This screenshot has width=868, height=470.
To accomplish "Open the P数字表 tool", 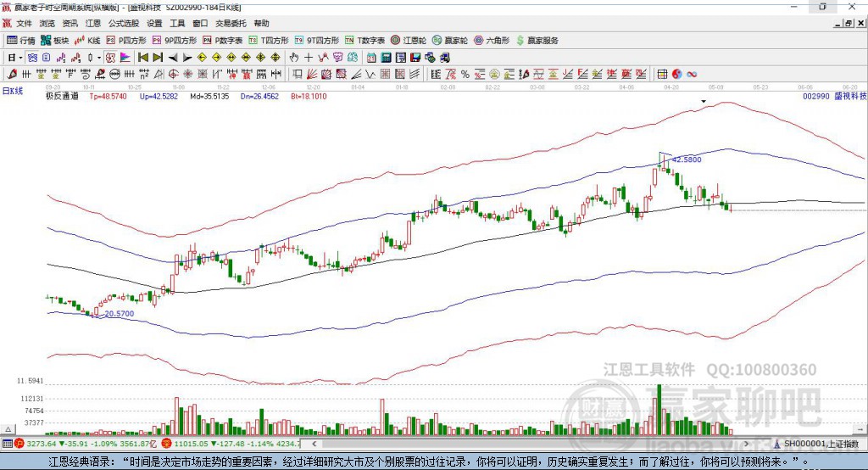I will coord(223,41).
